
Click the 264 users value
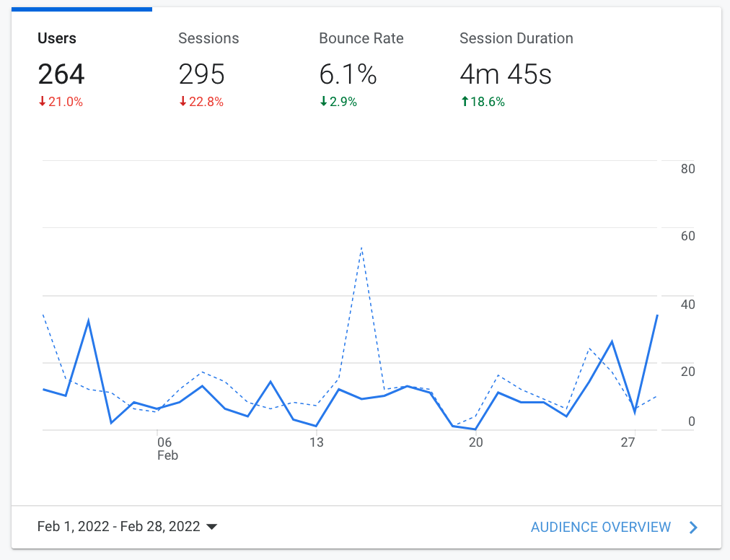[61, 74]
